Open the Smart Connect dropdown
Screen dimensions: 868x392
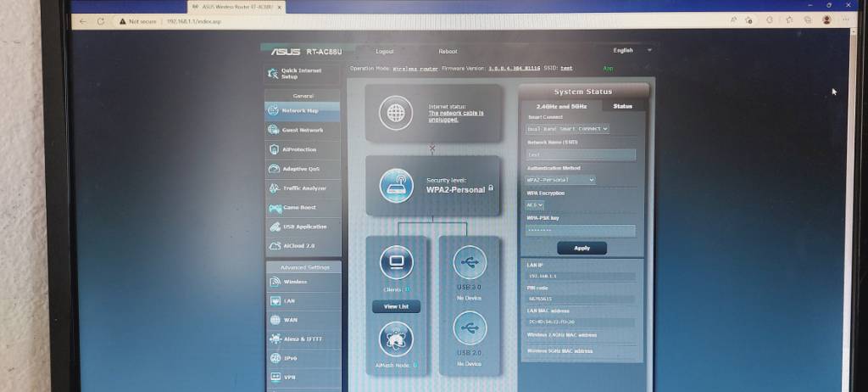coord(567,129)
